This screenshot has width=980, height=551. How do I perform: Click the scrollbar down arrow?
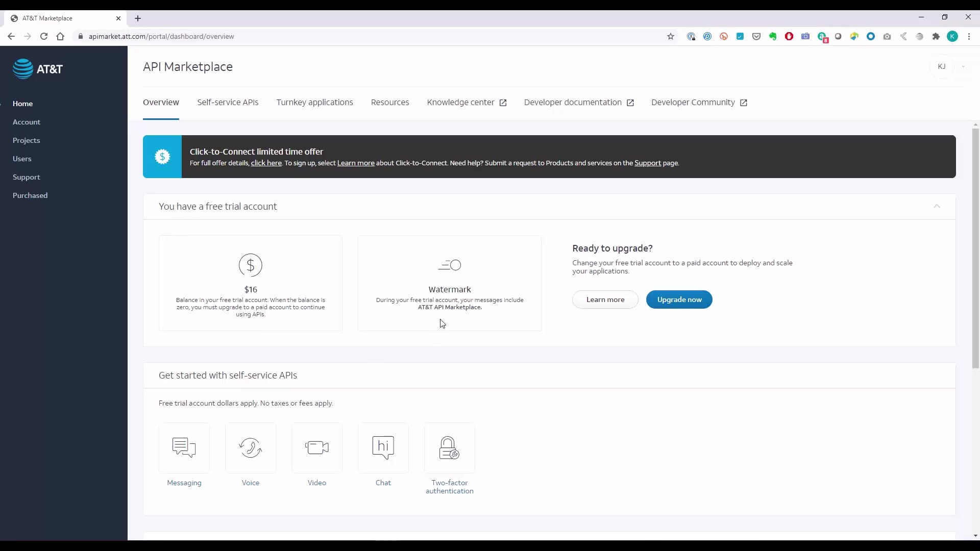click(975, 536)
